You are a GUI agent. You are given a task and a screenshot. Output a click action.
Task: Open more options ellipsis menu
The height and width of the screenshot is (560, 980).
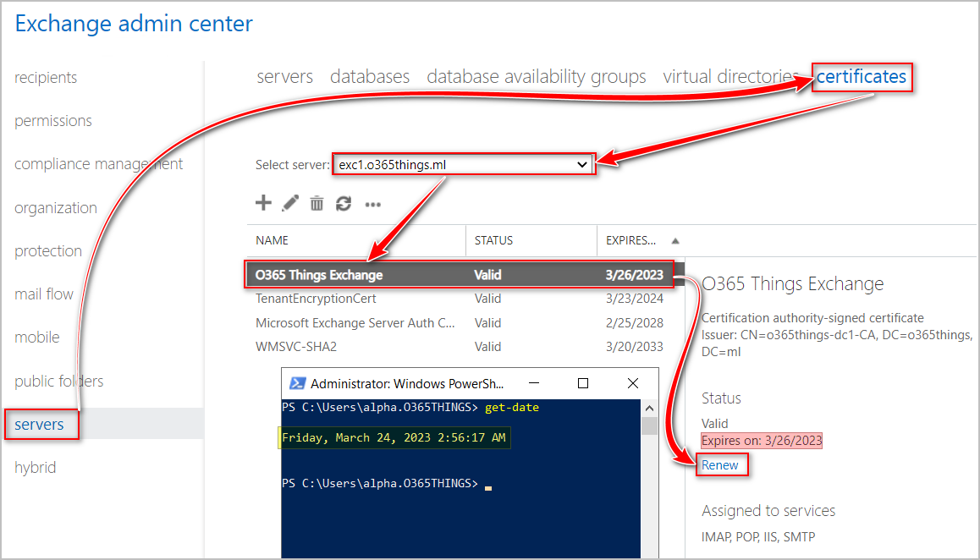(373, 205)
